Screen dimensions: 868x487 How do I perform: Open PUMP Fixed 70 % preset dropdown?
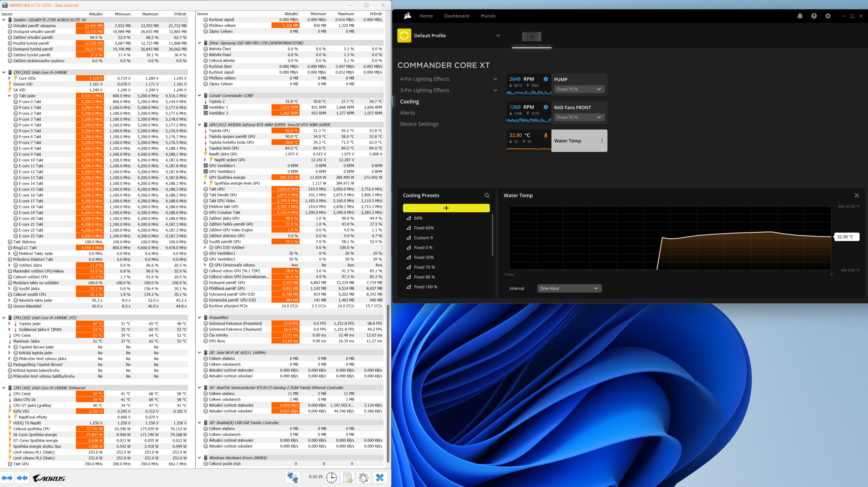(579, 89)
